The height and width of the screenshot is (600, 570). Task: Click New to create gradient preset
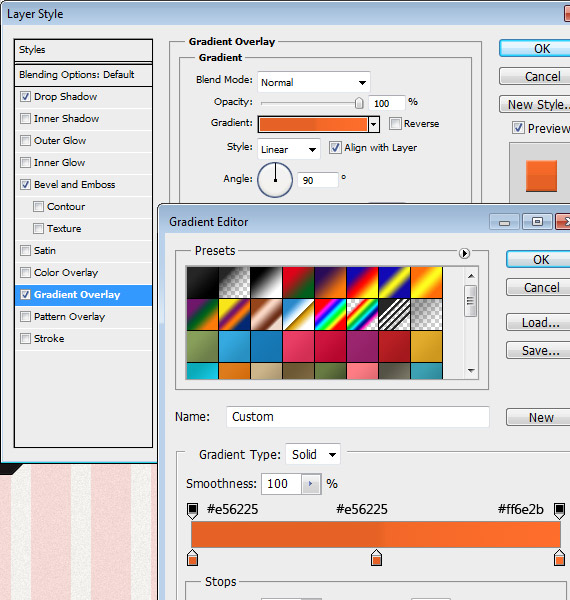click(x=538, y=417)
